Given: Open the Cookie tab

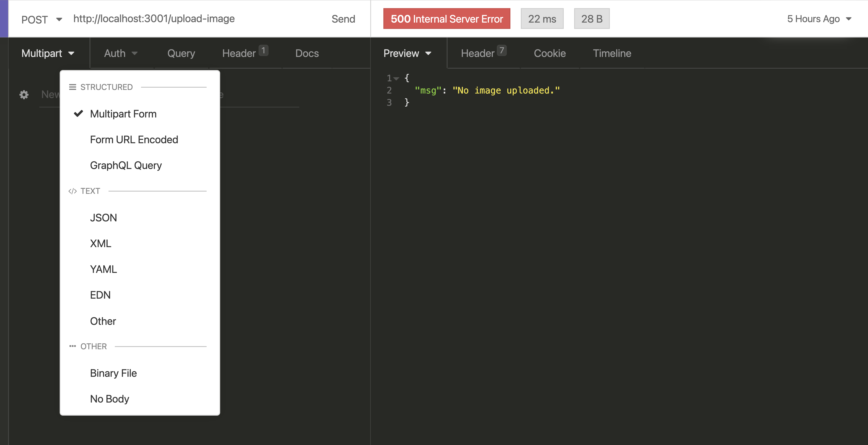Looking at the screenshot, I should coord(550,53).
